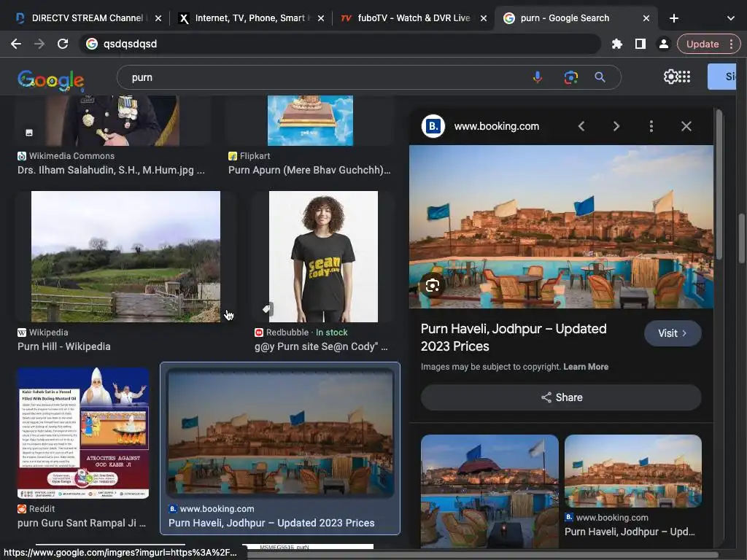Open a new tab with plus icon
Screen dimensions: 747x560
point(673,18)
